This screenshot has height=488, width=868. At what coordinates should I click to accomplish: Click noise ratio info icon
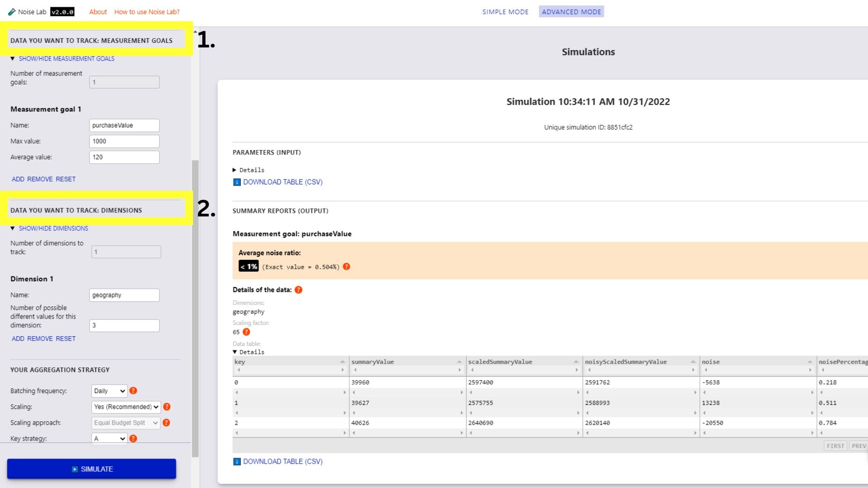click(x=346, y=266)
